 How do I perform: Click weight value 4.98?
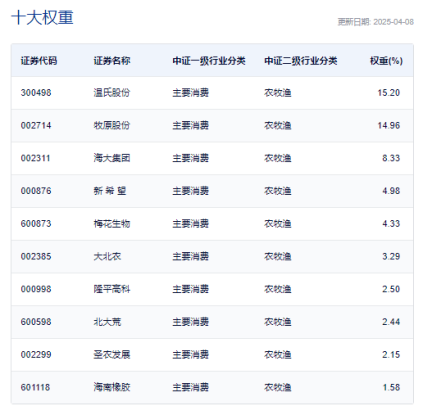pos(391,191)
